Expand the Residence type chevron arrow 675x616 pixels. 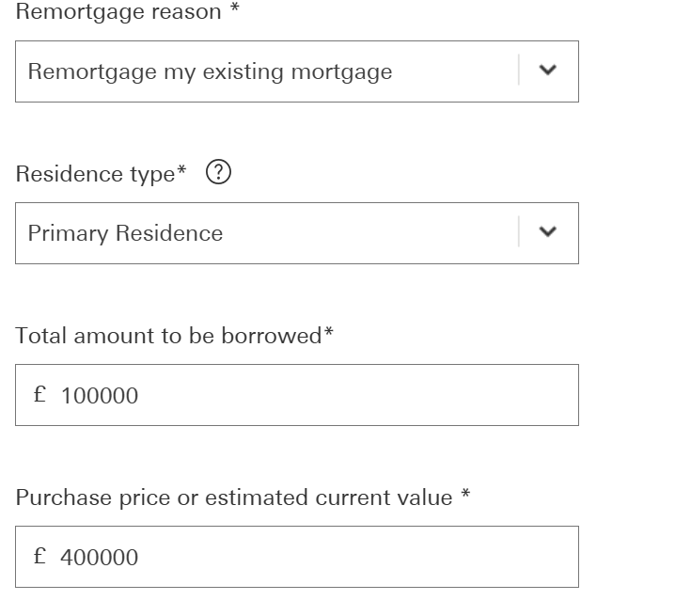(548, 232)
